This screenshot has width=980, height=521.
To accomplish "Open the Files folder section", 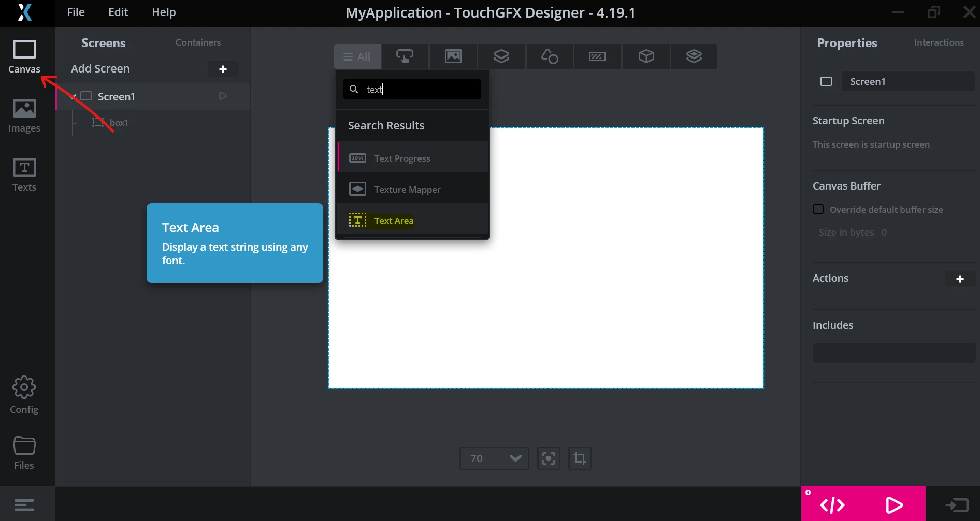I will click(24, 453).
